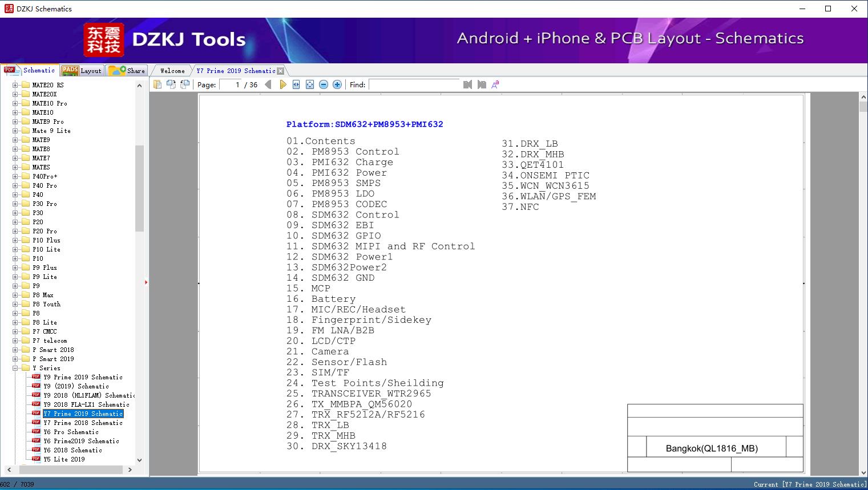Click the tree panel scroll-down arrow
This screenshot has width=868, height=490.
139,460
